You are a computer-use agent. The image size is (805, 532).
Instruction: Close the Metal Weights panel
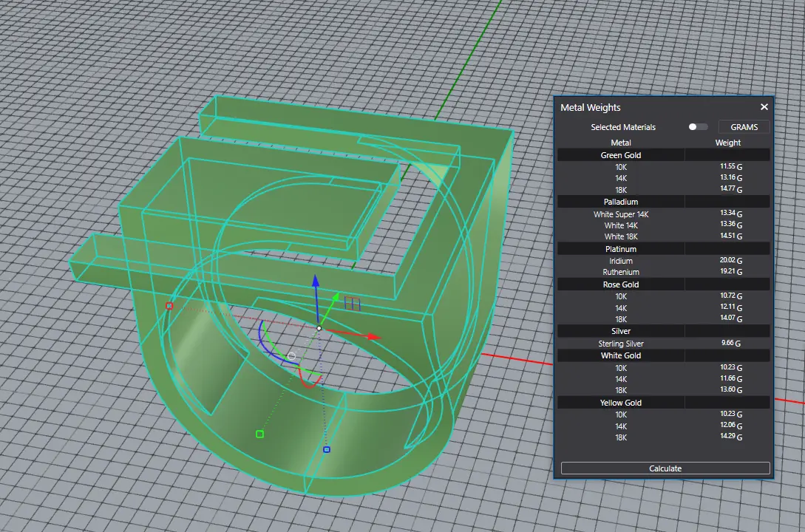point(764,107)
